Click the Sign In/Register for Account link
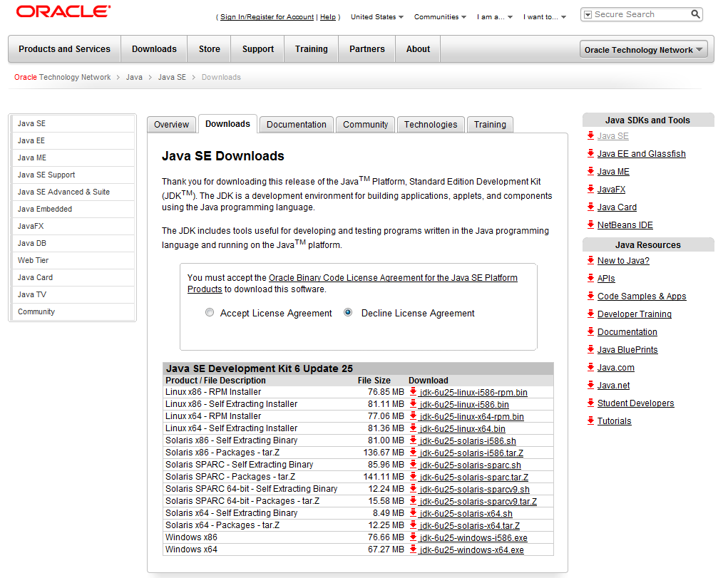The height and width of the screenshot is (578, 728). click(267, 16)
